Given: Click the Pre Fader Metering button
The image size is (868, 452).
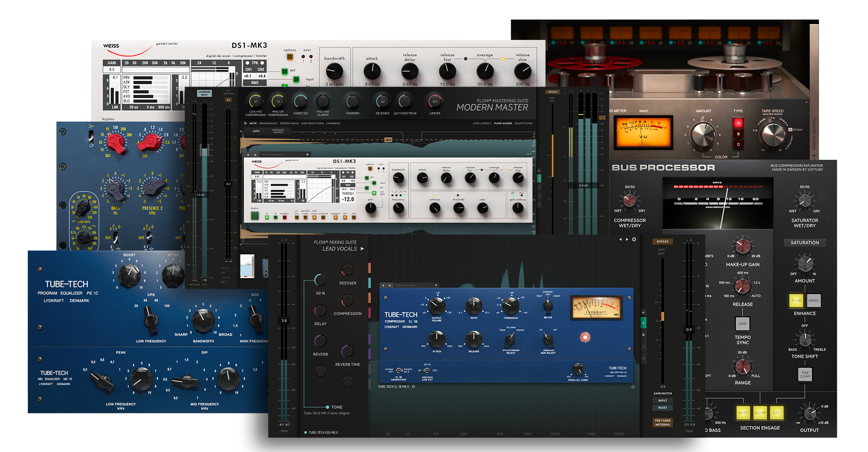Looking at the screenshot, I should pos(663,422).
